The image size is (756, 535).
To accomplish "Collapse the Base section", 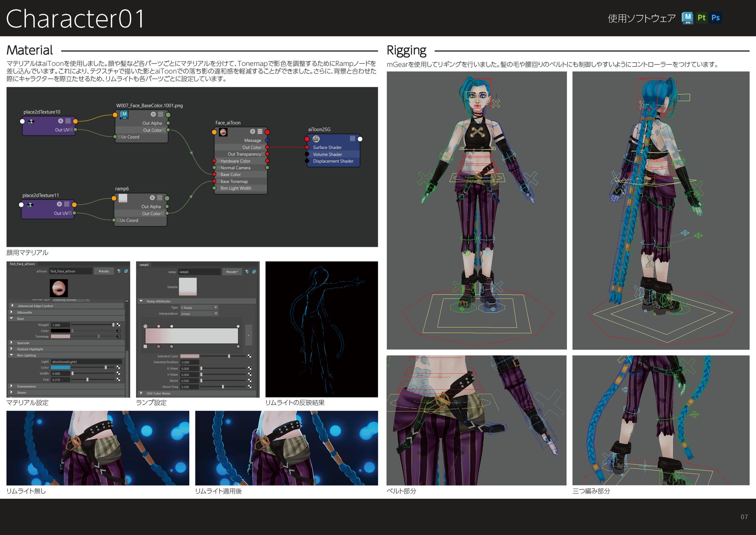I will pyautogui.click(x=12, y=319).
